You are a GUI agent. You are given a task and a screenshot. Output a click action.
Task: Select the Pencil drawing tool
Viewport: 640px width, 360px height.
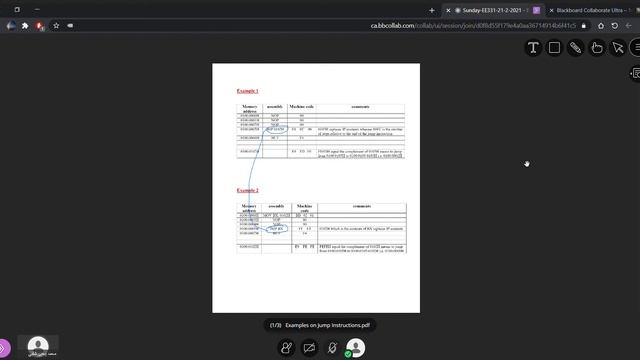[576, 48]
